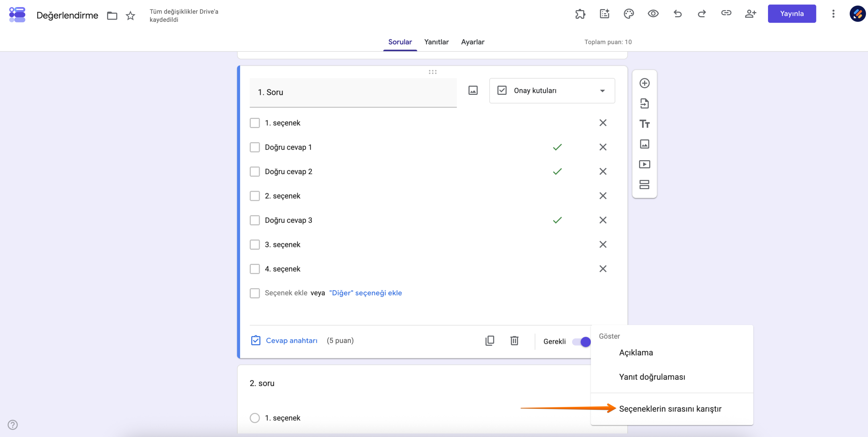Viewport: 868px width, 437px height.
Task: Add section from side toolbar
Action: 644,185
